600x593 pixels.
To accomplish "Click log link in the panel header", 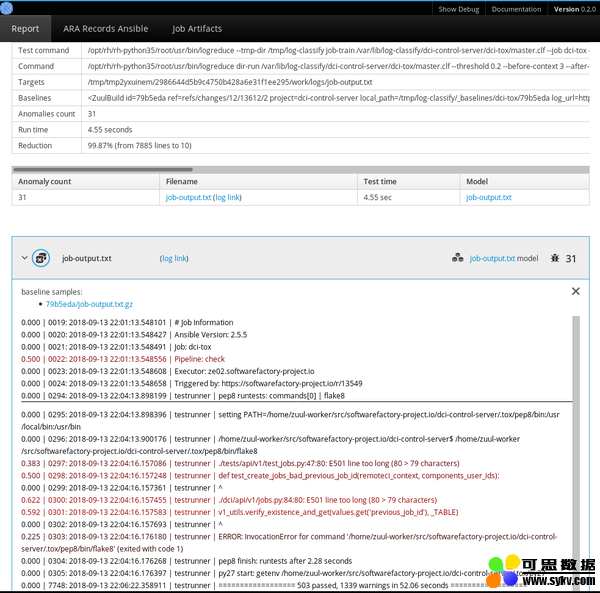I will 174,258.
